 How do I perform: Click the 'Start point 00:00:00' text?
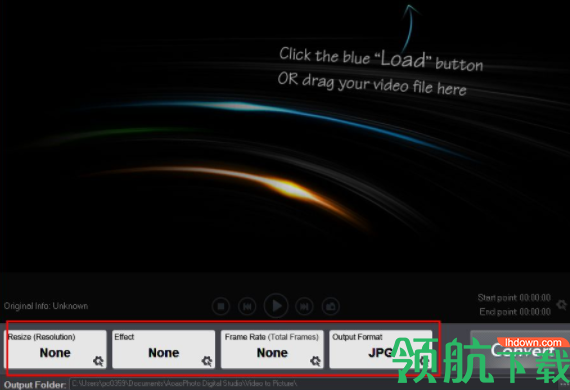coord(514,298)
